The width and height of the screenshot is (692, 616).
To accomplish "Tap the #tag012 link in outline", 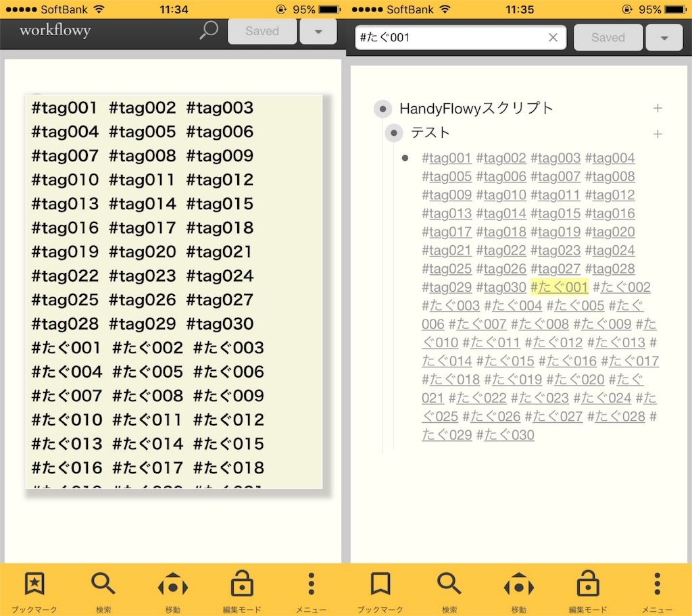I will [610, 195].
